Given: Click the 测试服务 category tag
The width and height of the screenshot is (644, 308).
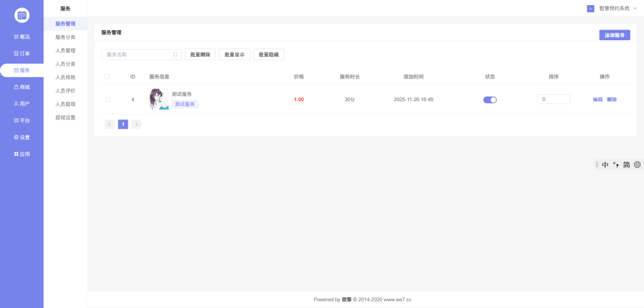Looking at the screenshot, I should coord(185,104).
